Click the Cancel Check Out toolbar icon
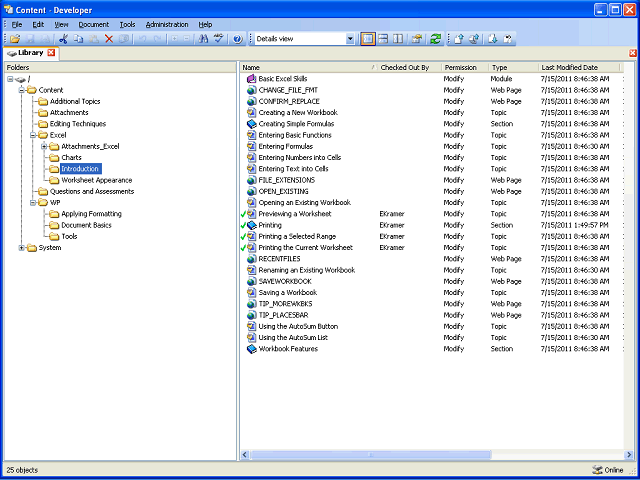Image resolution: width=640 pixels, height=480 pixels. coord(507,39)
